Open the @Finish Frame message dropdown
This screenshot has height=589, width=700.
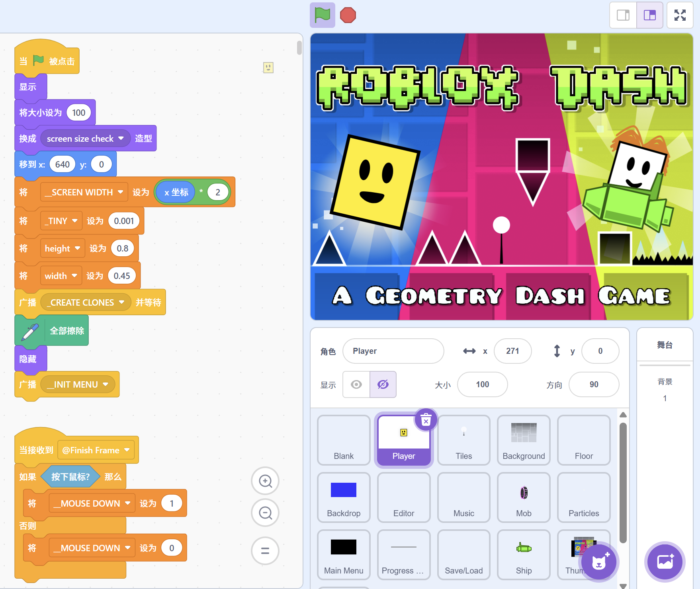pos(127,450)
